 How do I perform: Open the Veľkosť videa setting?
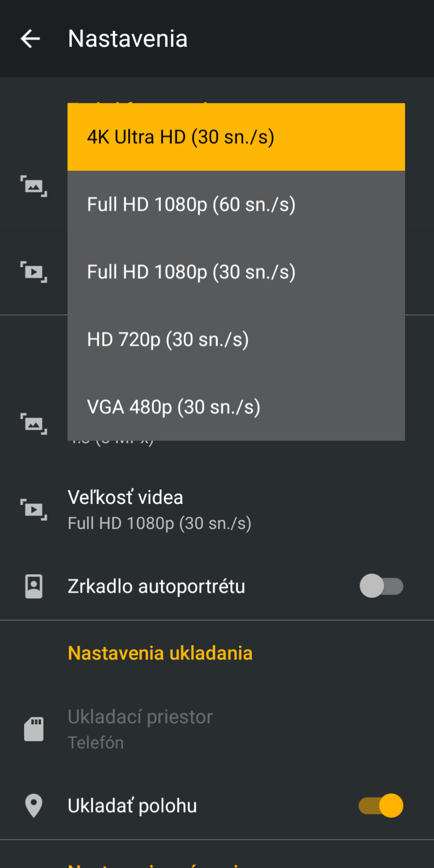(x=217, y=510)
